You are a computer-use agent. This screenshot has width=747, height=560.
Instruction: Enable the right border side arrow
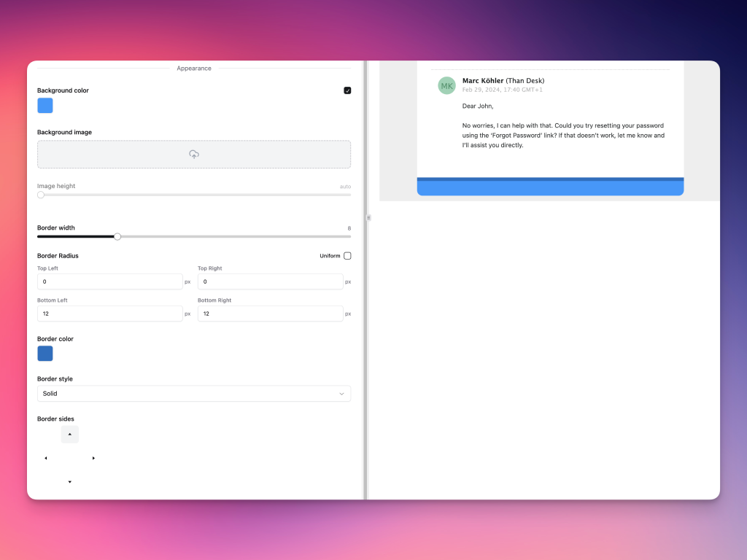[x=93, y=458]
